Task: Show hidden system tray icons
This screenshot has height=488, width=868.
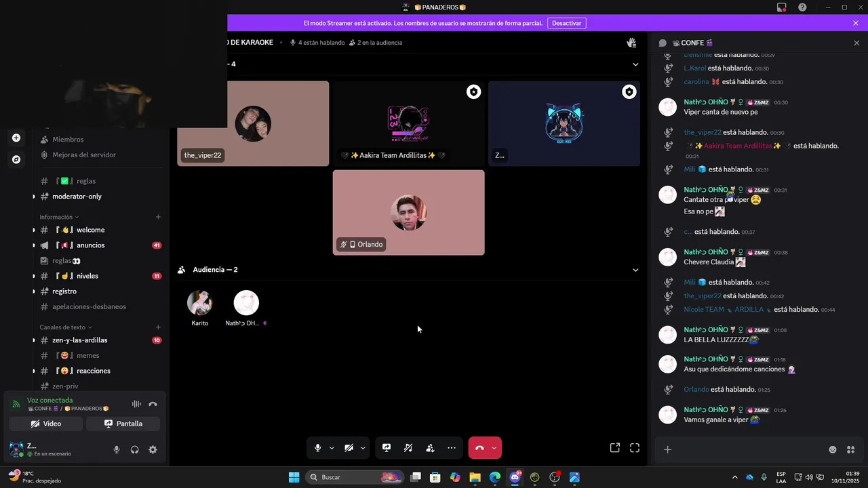Action: point(734,477)
